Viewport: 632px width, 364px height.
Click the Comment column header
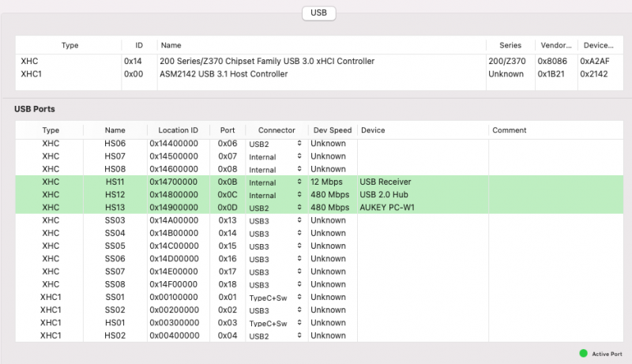click(510, 130)
